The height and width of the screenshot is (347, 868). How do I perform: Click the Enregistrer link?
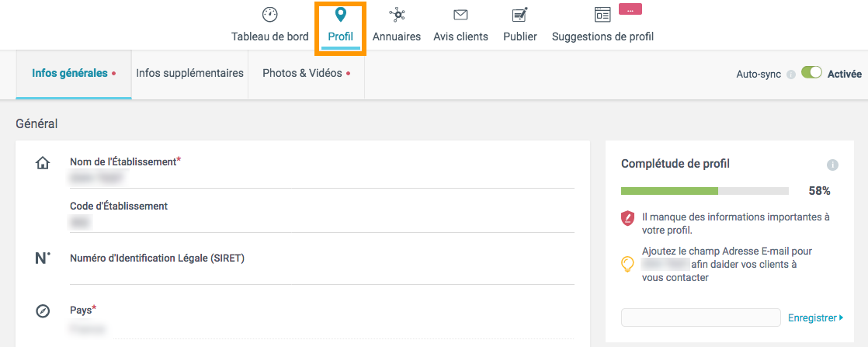coord(815,318)
